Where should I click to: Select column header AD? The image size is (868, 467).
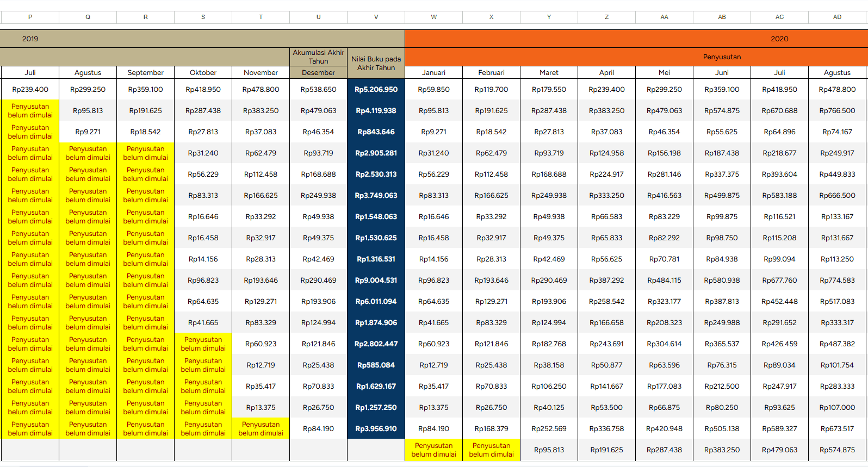click(x=837, y=17)
